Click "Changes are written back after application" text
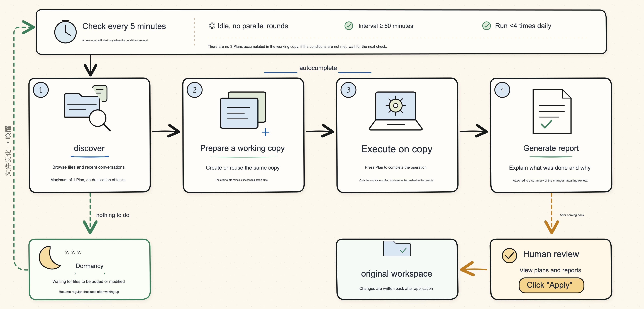This screenshot has width=644, height=309. pyautogui.click(x=396, y=288)
